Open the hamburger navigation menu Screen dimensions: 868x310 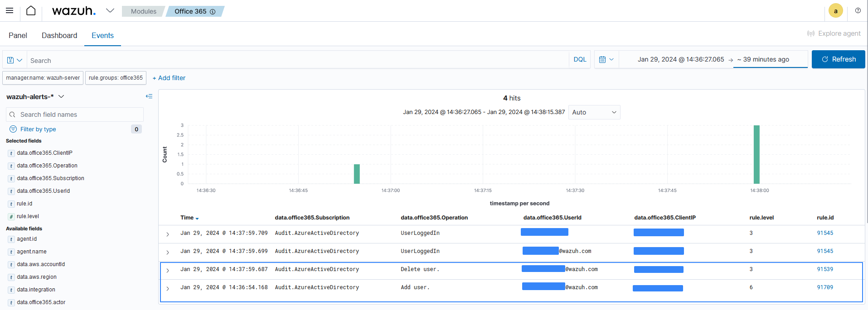[10, 10]
